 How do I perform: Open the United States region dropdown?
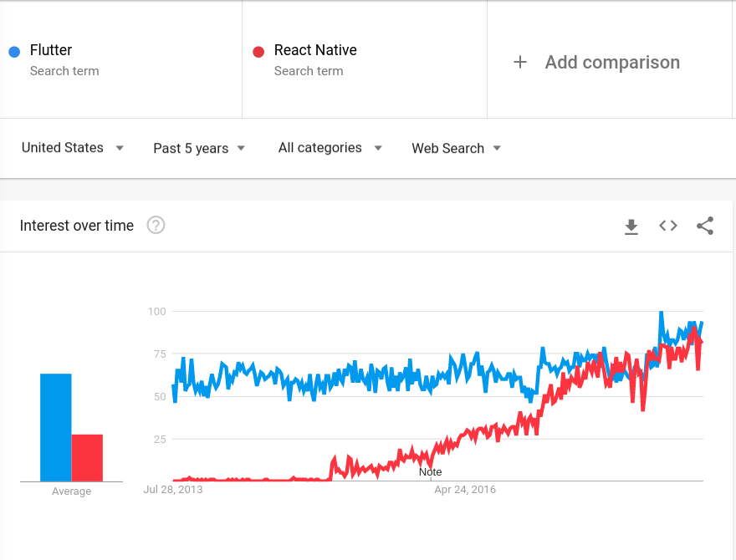click(x=73, y=148)
